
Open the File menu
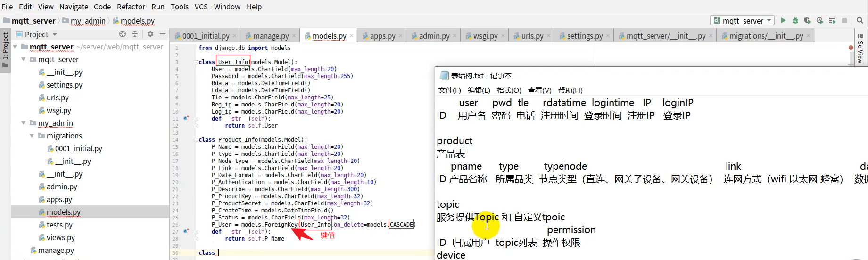pyautogui.click(x=7, y=7)
